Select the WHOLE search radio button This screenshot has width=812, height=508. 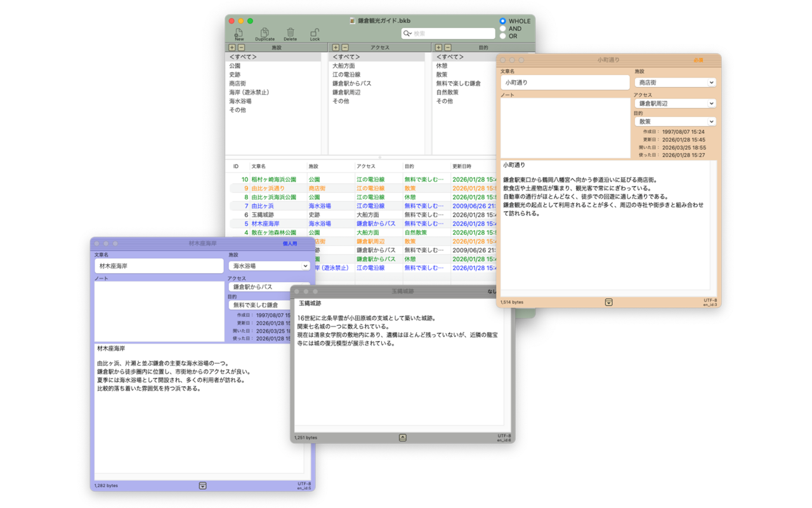click(x=503, y=21)
